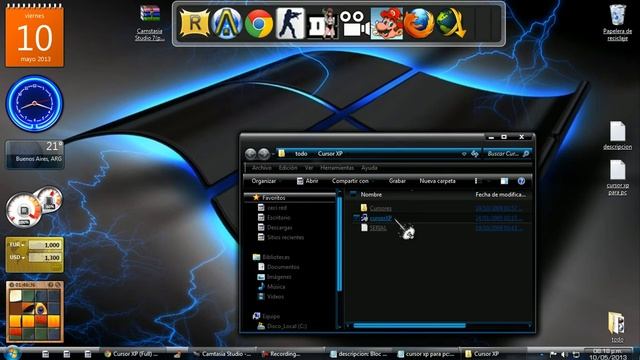Viewport: 640px width, 360px height.
Task: Select the descripcion desktop file
Action: (x=618, y=136)
